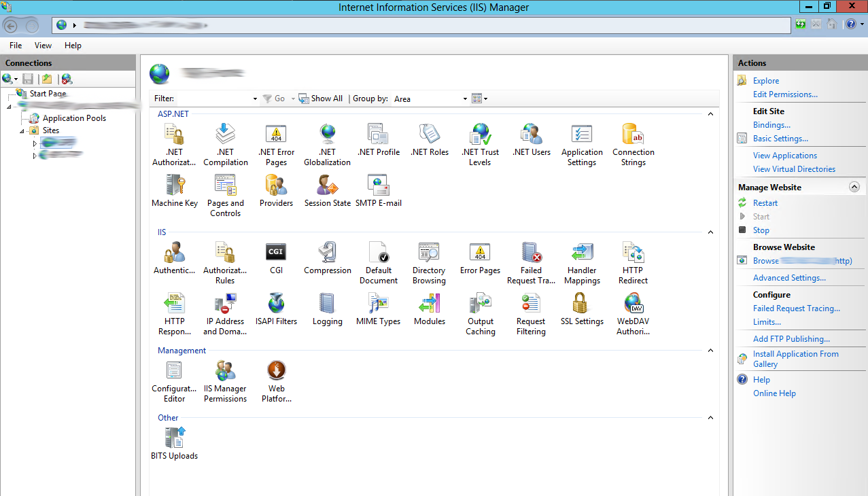868x496 pixels.
Task: Open the Logging feature
Action: click(328, 309)
